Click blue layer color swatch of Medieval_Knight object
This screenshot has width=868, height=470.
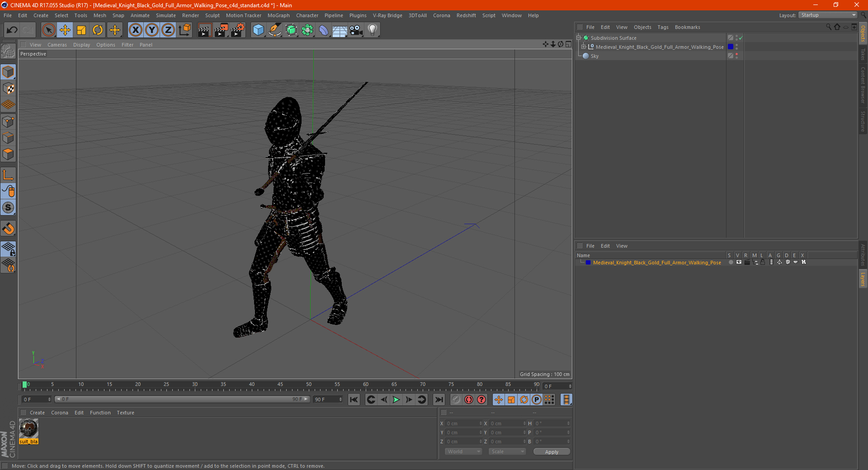[x=731, y=47]
